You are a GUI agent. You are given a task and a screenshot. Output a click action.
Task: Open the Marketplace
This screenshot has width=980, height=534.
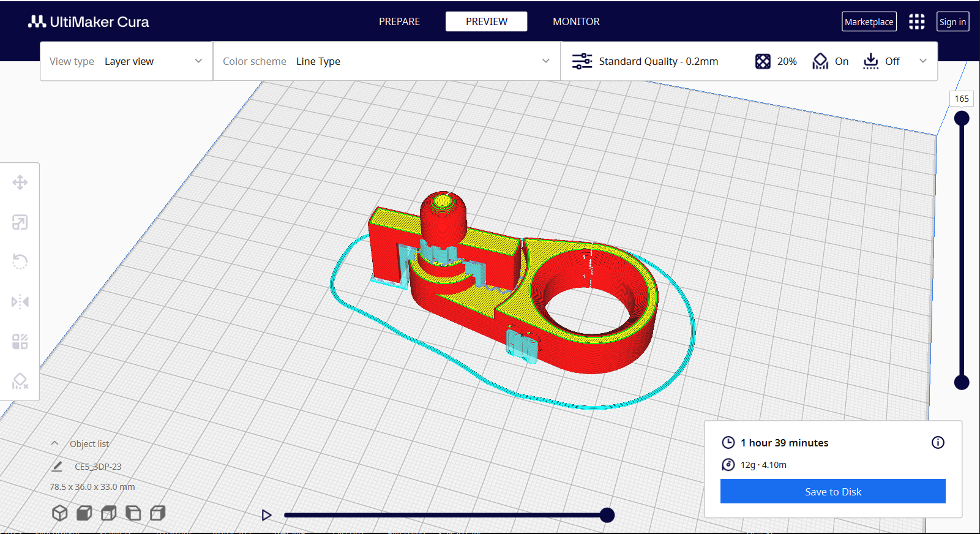click(869, 22)
